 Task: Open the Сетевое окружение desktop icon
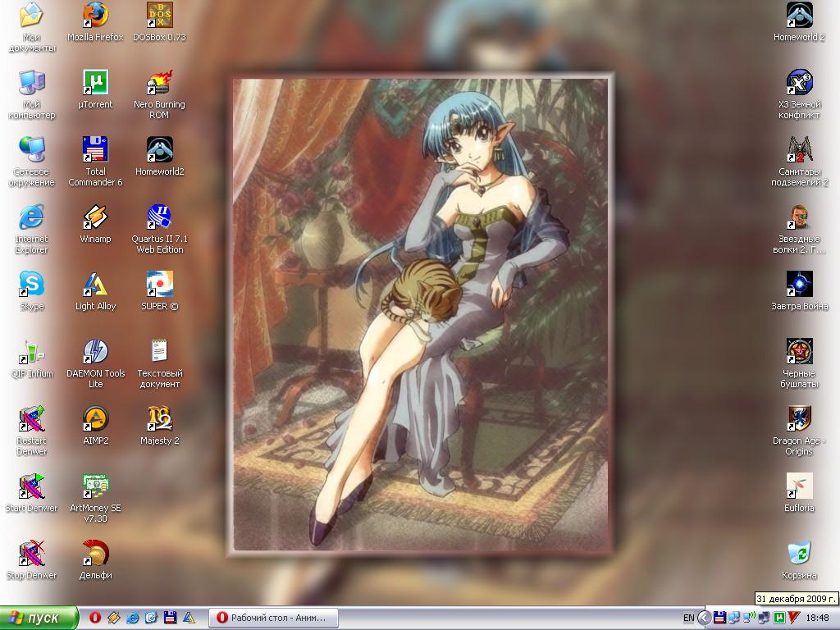[32, 162]
